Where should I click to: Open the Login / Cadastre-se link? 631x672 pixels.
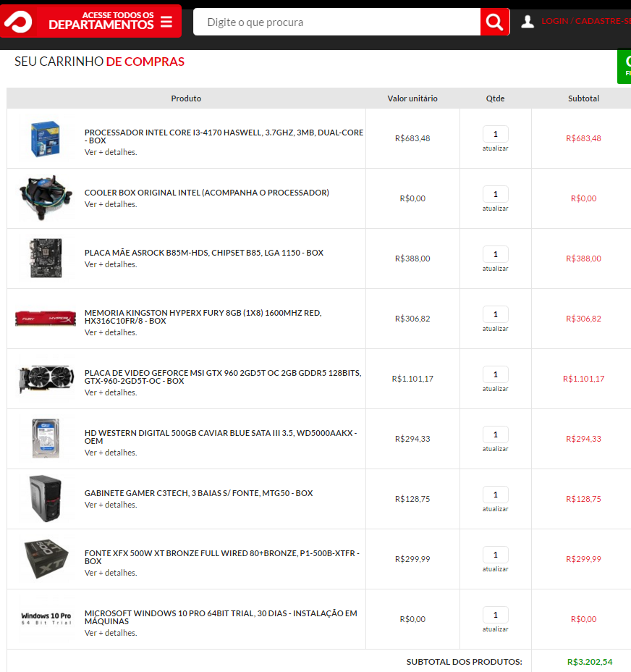coord(586,21)
